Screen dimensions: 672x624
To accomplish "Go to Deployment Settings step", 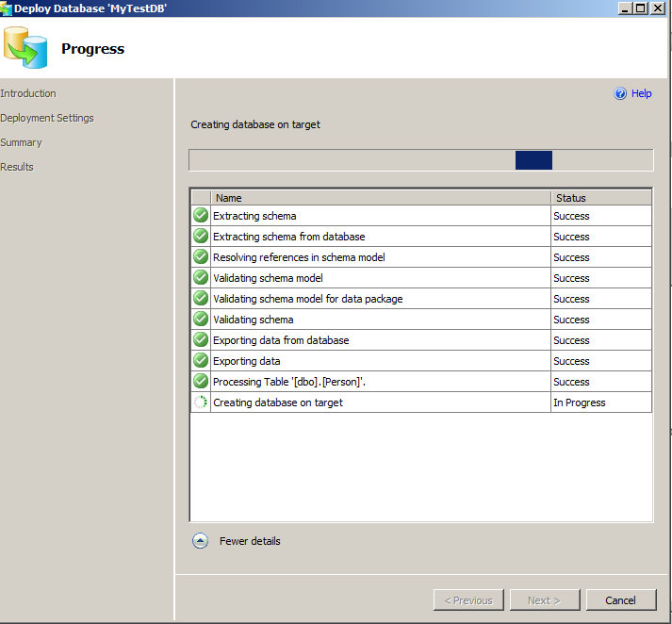I will click(x=47, y=118).
